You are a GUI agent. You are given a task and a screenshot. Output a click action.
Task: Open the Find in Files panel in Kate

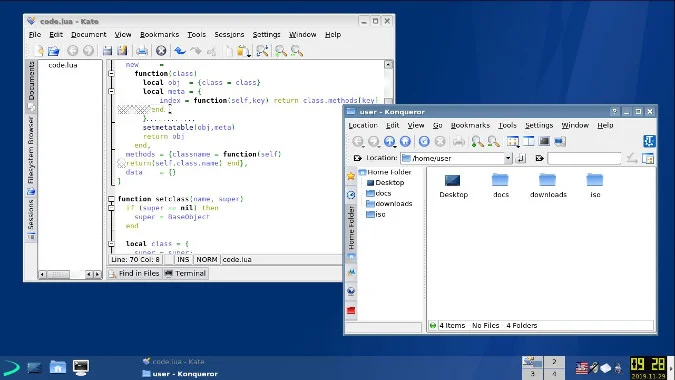click(134, 273)
